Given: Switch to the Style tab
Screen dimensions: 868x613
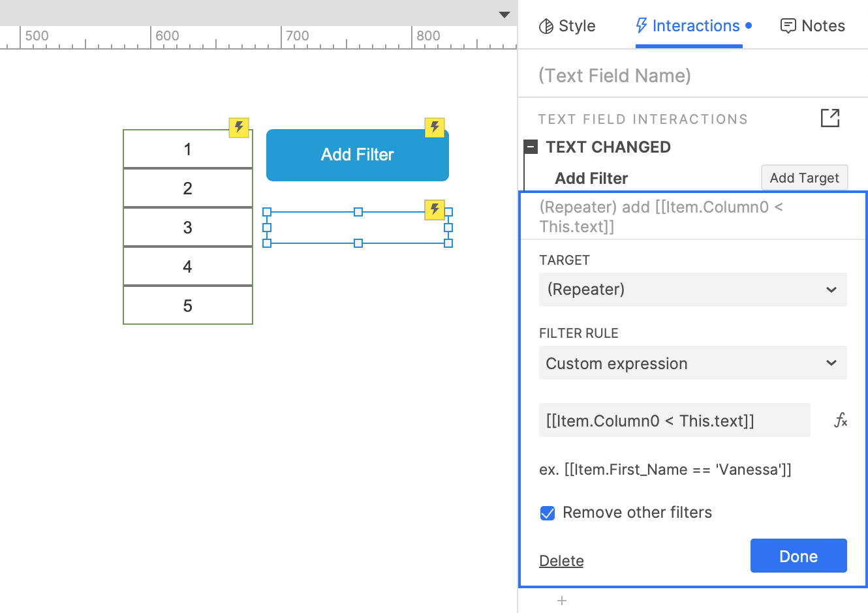Looking at the screenshot, I should tap(566, 26).
